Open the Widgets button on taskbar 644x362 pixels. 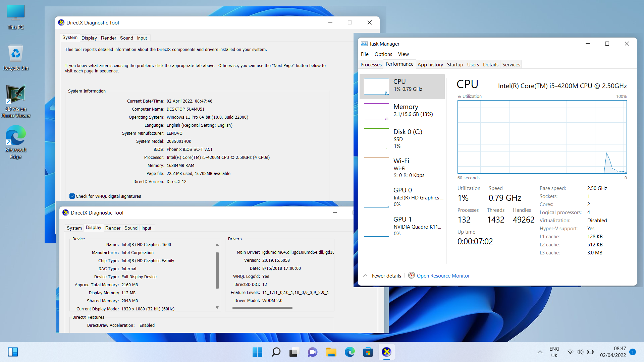[13, 352]
